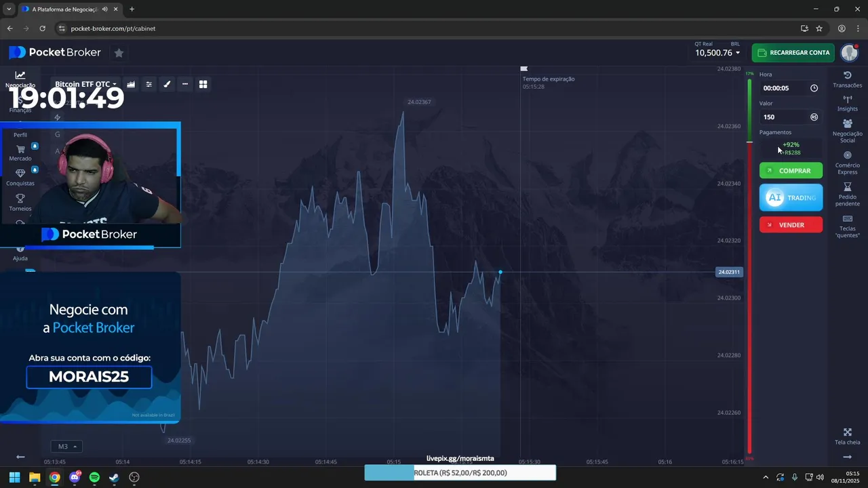Open Negociação Social panel

pyautogui.click(x=847, y=131)
